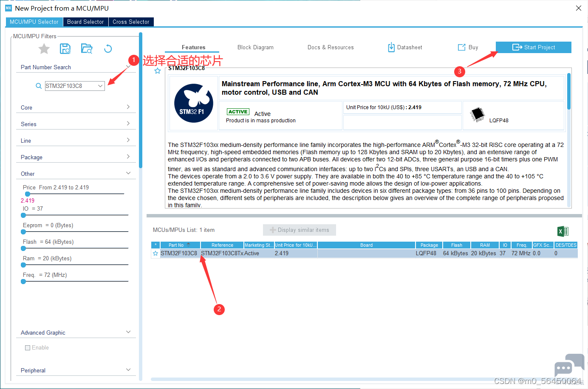Sort by the Board column header
Image resolution: width=588 pixels, height=389 pixels.
(x=366, y=245)
